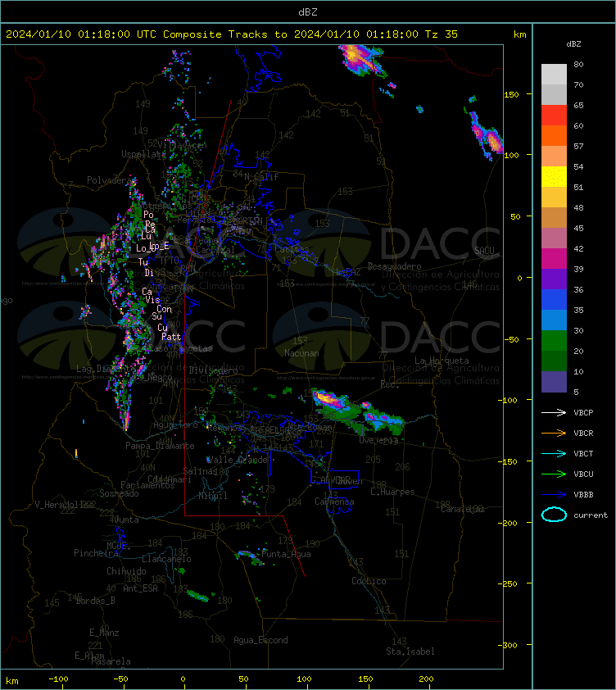The height and width of the screenshot is (690, 616).
Task: Click the Valle_Grande place label on map
Action: click(x=238, y=460)
